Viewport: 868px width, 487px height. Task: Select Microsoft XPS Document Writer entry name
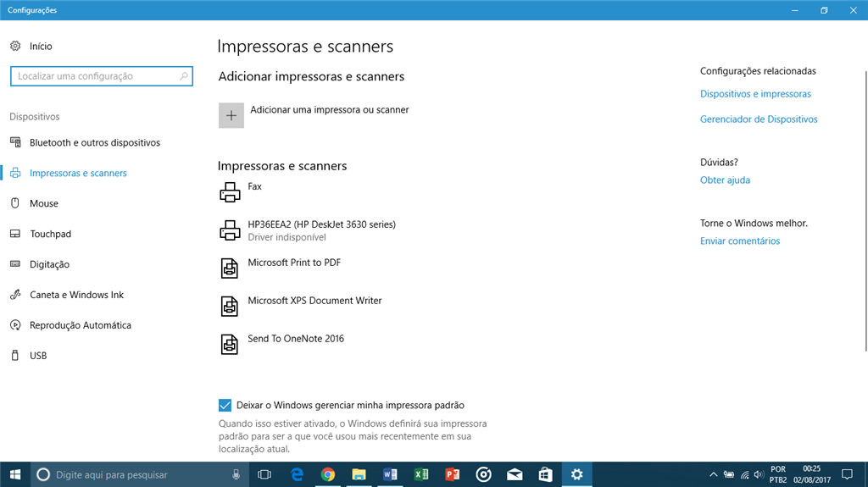coord(314,301)
